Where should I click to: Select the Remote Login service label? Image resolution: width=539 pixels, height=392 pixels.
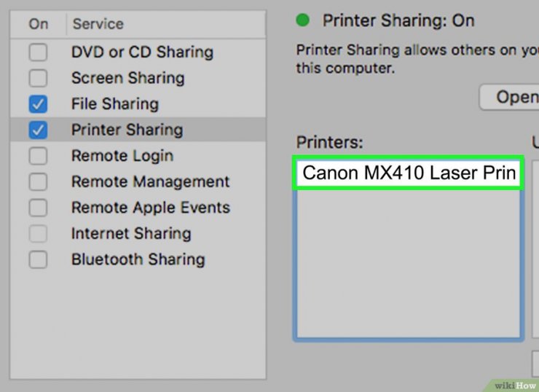pyautogui.click(x=122, y=156)
